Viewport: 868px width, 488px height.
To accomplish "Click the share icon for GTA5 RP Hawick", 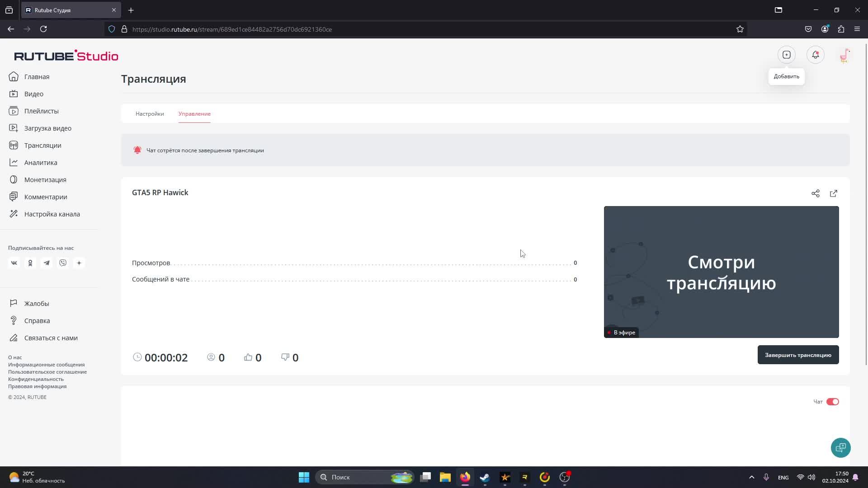I will [x=816, y=193].
